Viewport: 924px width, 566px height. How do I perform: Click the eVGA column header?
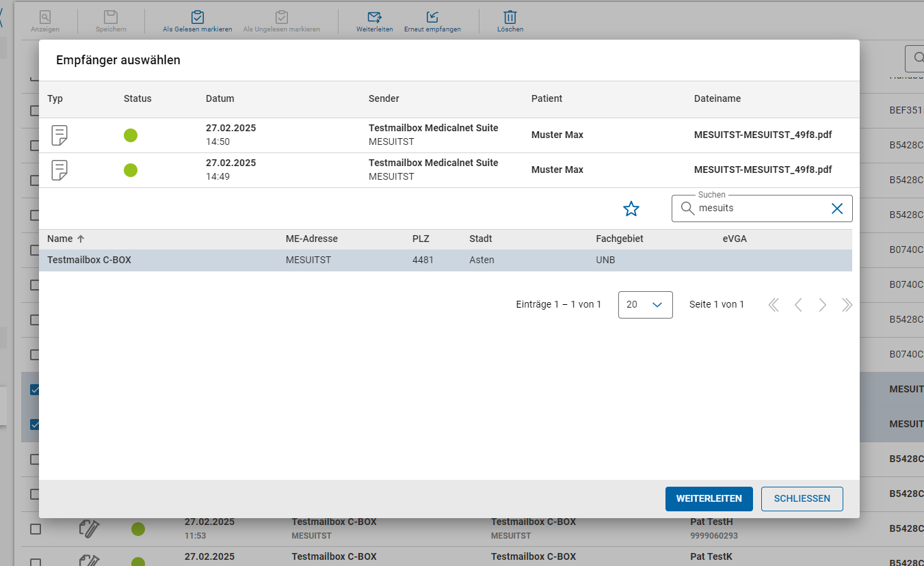(735, 239)
